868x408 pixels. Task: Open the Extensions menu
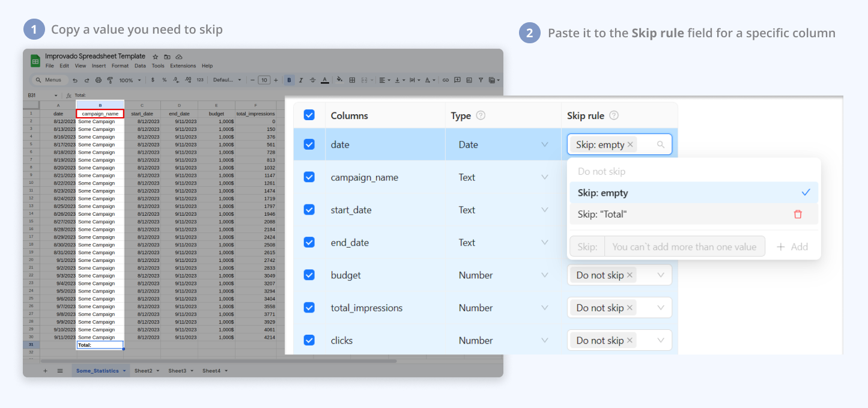tap(183, 66)
